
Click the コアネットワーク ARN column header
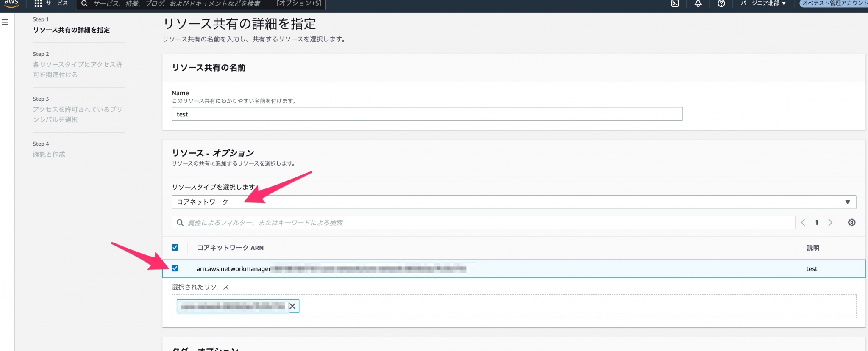230,248
